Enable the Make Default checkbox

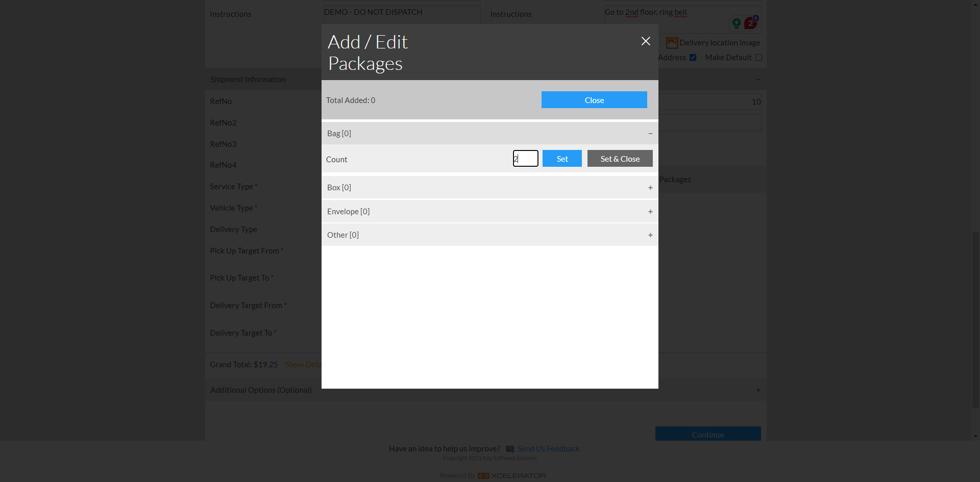(758, 58)
